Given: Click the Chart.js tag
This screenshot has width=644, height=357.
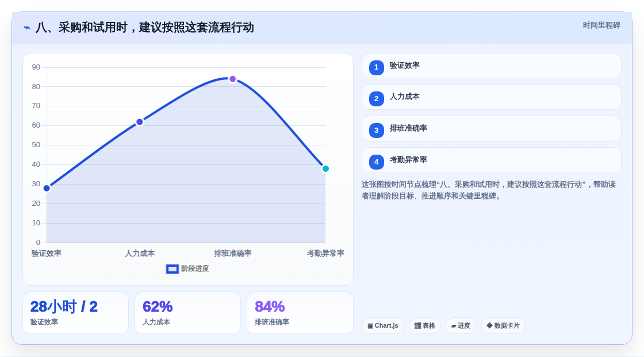Looking at the screenshot, I should tap(383, 326).
